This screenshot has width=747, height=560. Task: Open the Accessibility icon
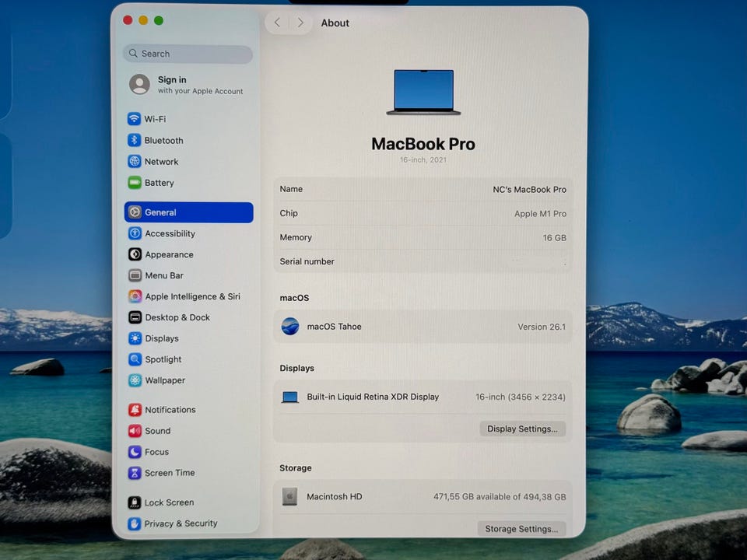(135, 233)
